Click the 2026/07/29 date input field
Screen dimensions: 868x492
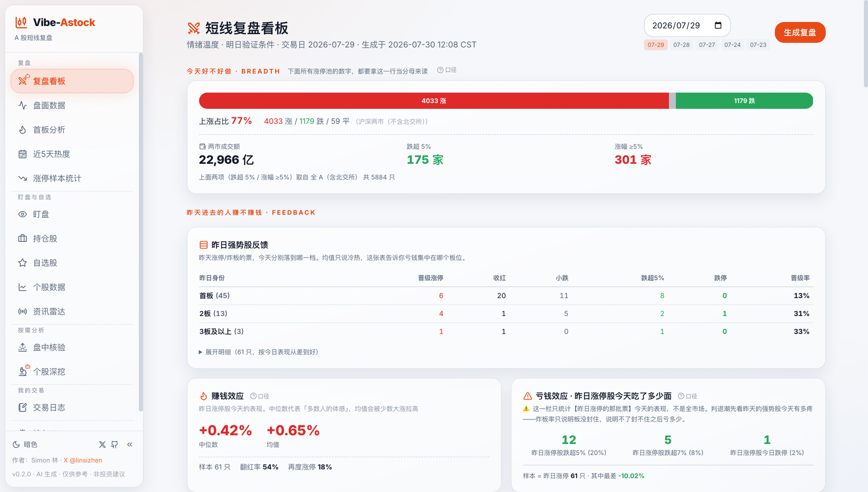tap(687, 25)
